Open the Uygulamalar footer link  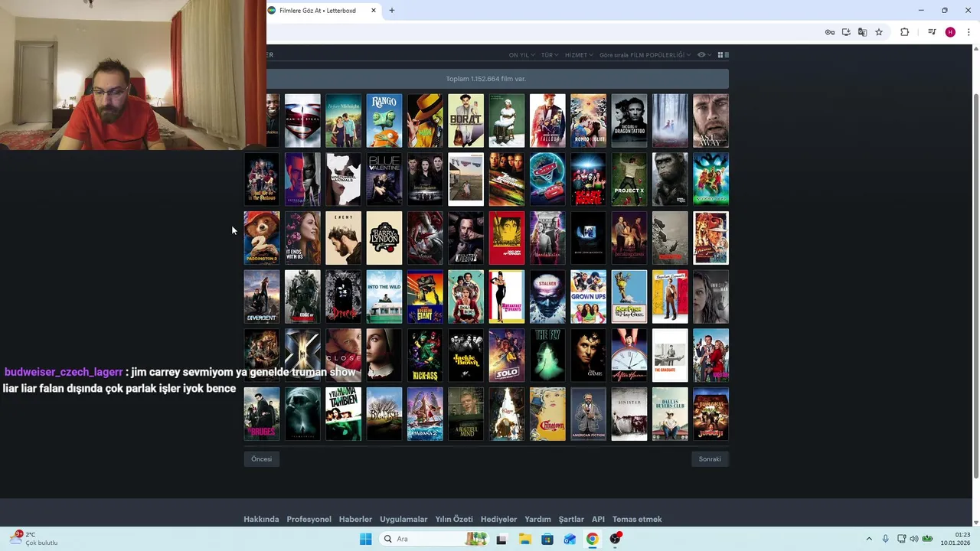[x=403, y=519]
